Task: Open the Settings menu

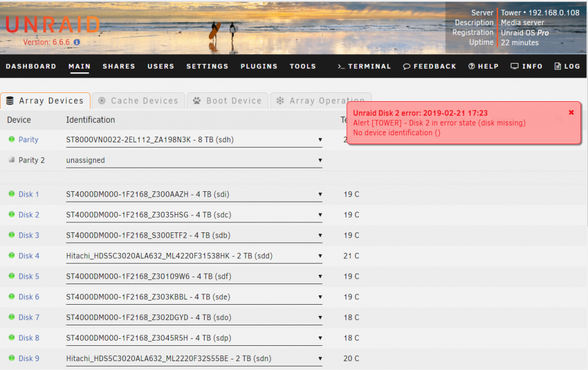Action: pyautogui.click(x=208, y=66)
